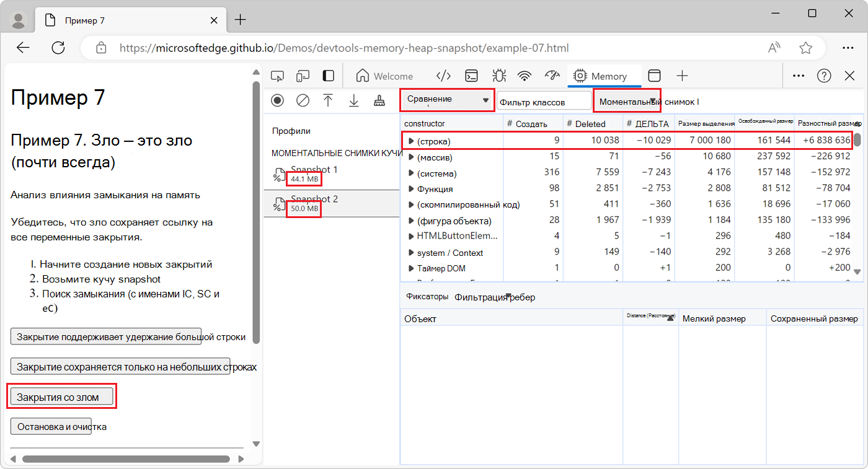This screenshot has width=868, height=469.
Task: Open the Inspect element tool
Action: [x=277, y=76]
